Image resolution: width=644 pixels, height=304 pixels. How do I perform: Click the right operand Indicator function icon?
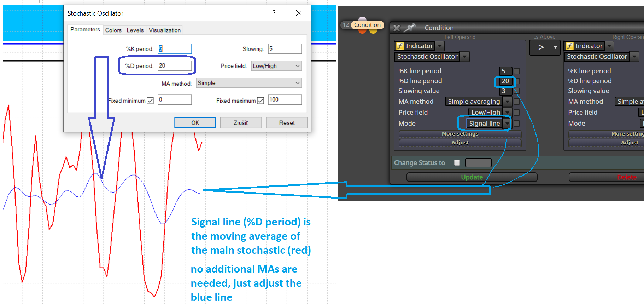point(569,46)
